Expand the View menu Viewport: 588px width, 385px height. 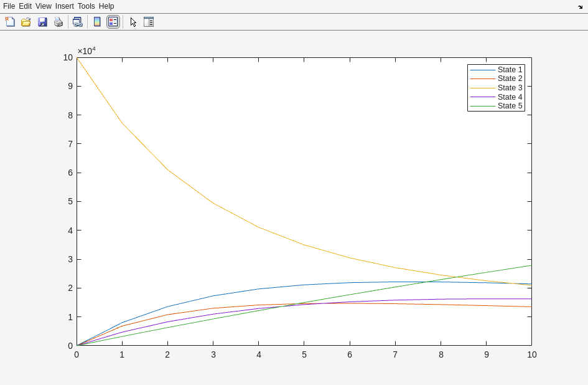(x=44, y=6)
